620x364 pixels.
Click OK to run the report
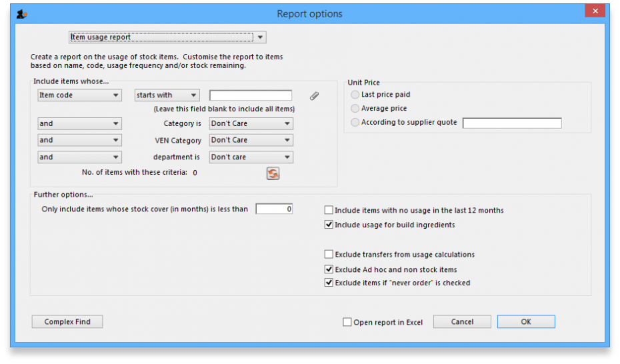click(x=525, y=321)
